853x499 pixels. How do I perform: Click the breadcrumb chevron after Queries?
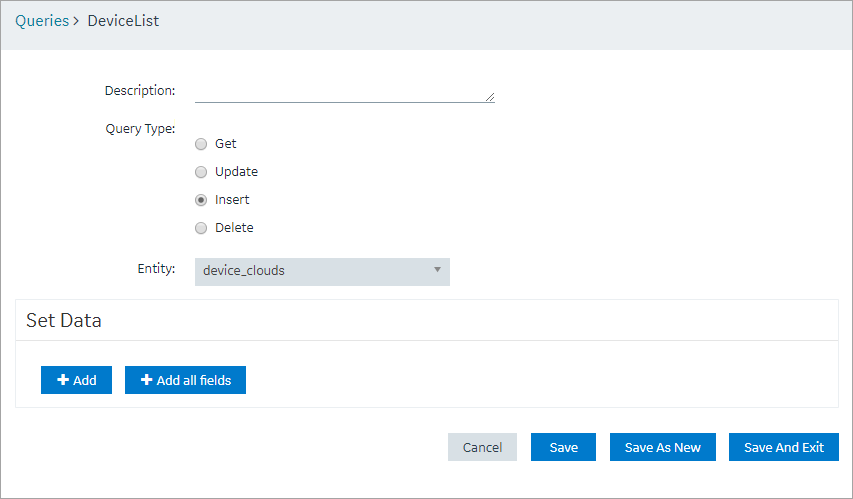[76, 21]
